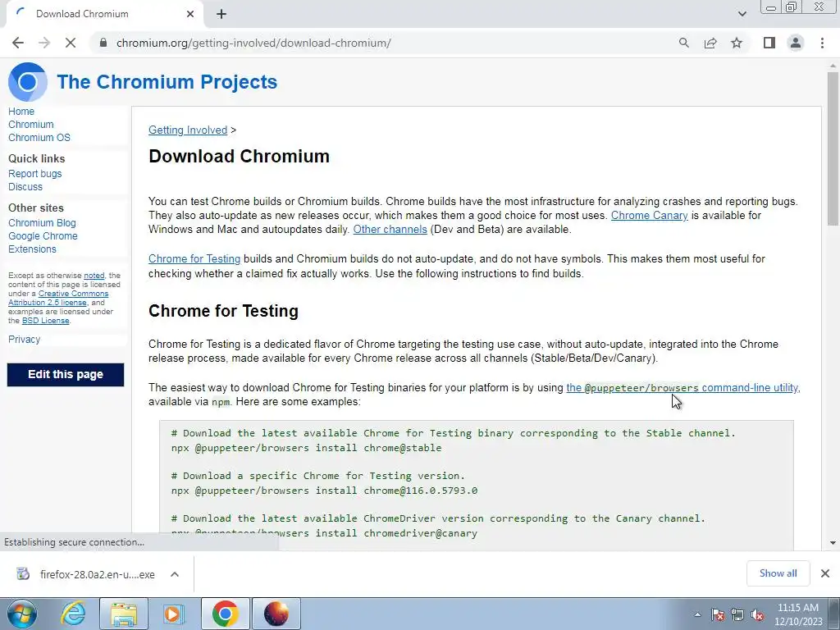
Task: Bookmark this page with the star icon
Action: pos(737,43)
